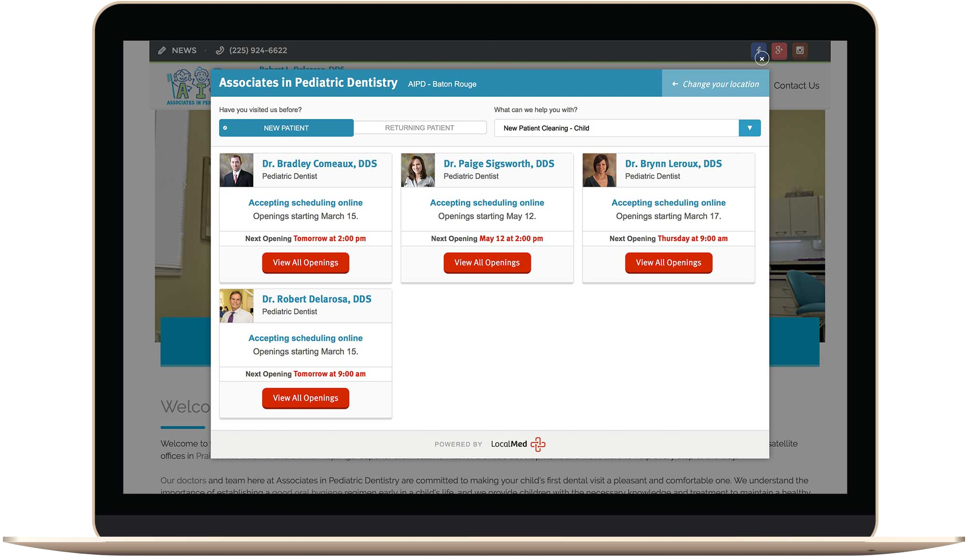Click the Change your location link

tap(715, 83)
